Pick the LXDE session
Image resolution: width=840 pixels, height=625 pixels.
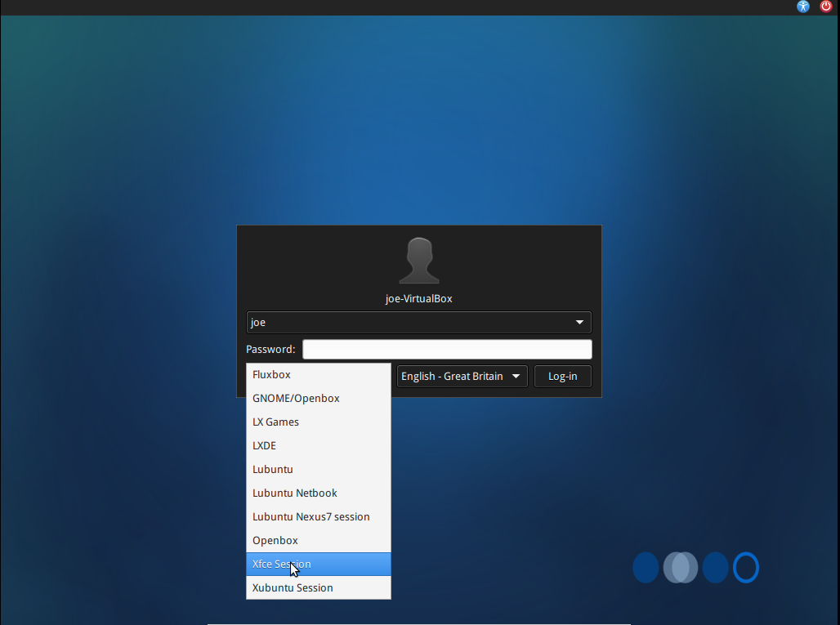pyautogui.click(x=318, y=445)
